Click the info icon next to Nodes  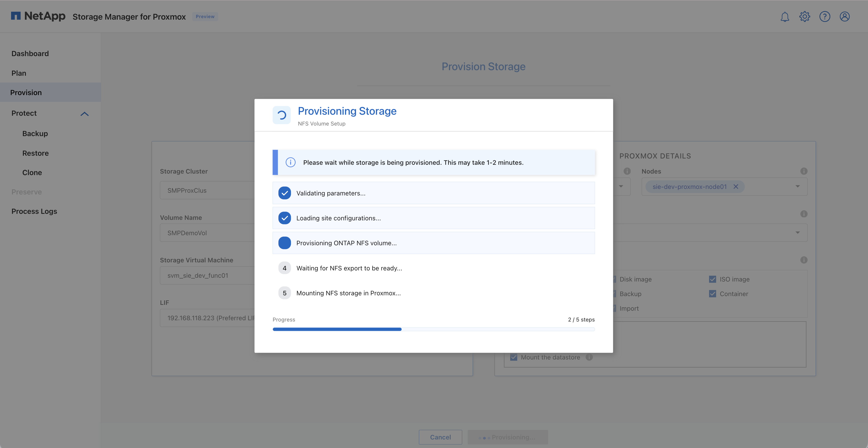pos(804,171)
